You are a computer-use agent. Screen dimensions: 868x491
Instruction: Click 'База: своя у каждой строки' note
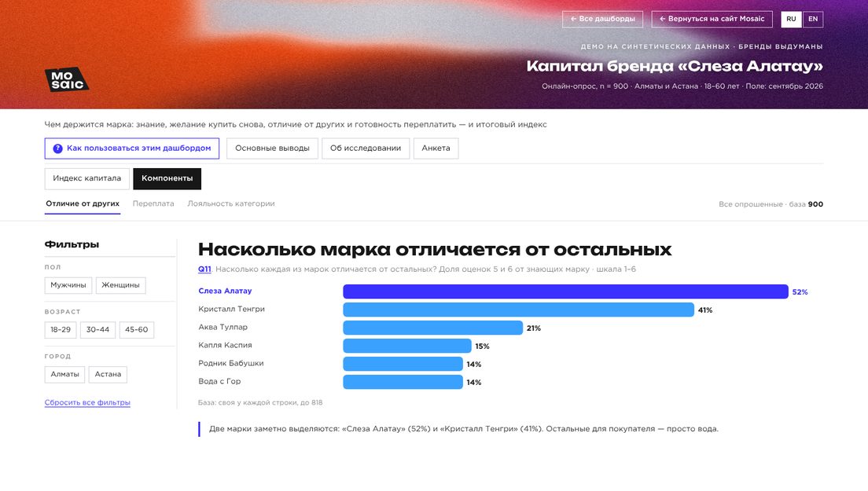coord(260,403)
